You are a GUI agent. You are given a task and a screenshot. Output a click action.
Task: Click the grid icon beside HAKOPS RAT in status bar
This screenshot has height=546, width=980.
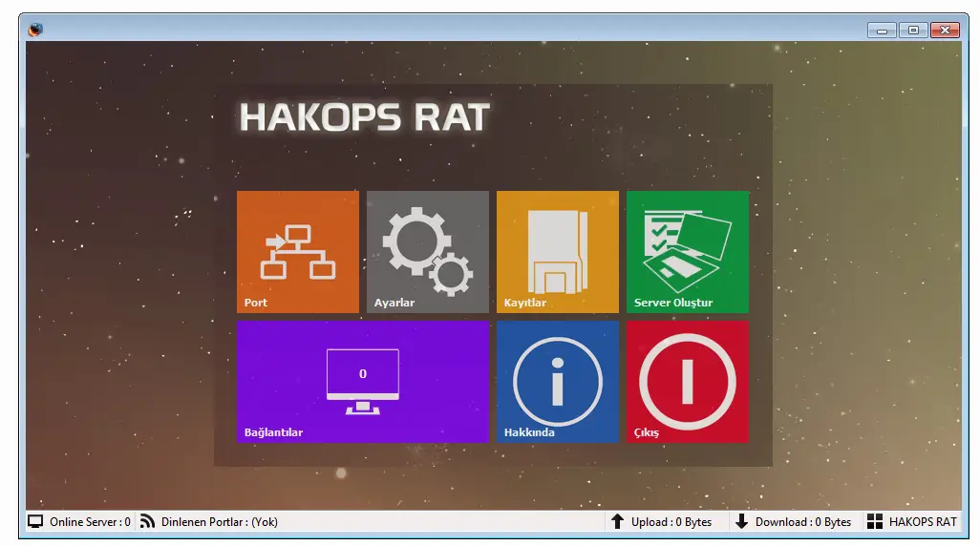[875, 521]
